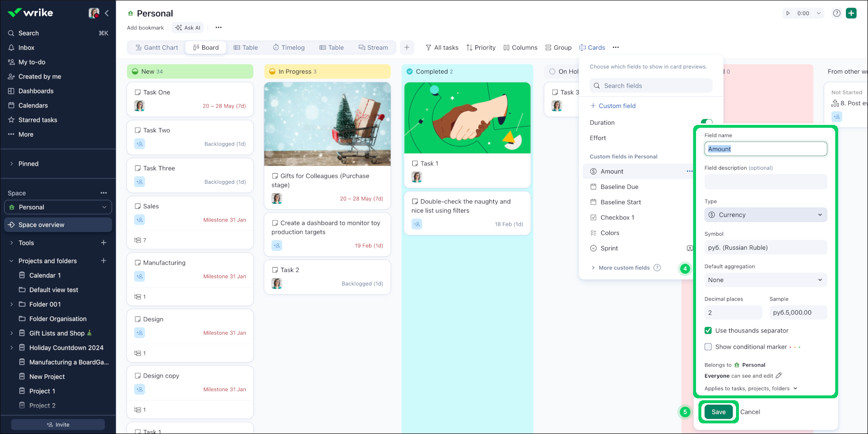Viewport: 868px width, 434px height.
Task: Create new item via green plus icon
Action: pos(852,13)
